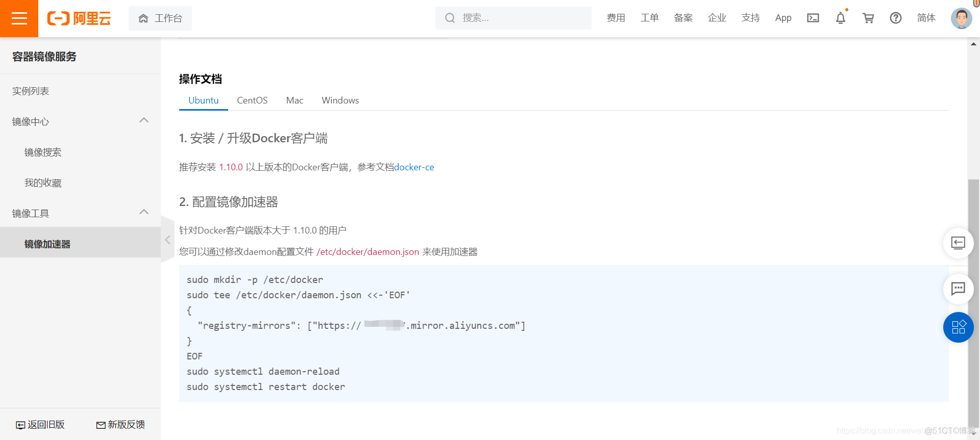
Task: Open the App menu item
Action: click(x=783, y=18)
